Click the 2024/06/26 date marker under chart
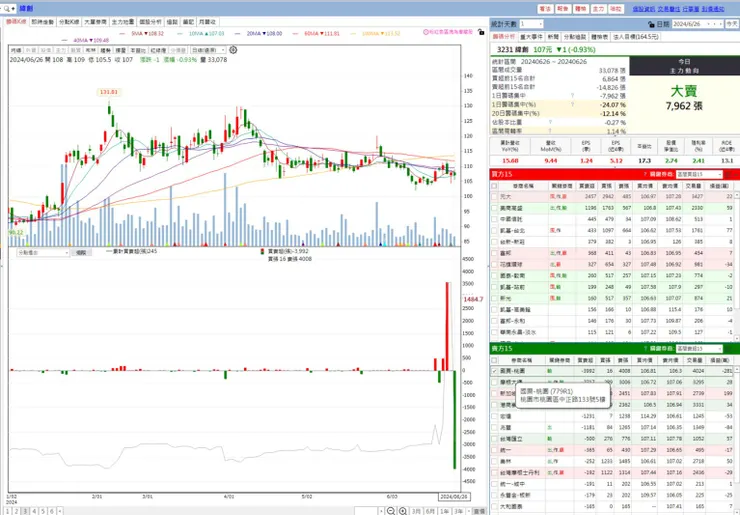Viewport: 740px width, 515px height. tap(454, 497)
